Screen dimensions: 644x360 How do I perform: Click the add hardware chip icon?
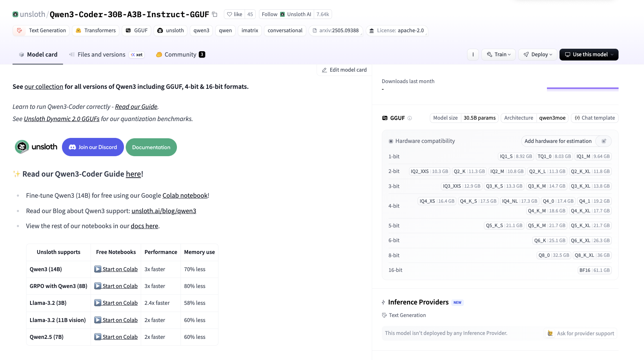[604, 141]
